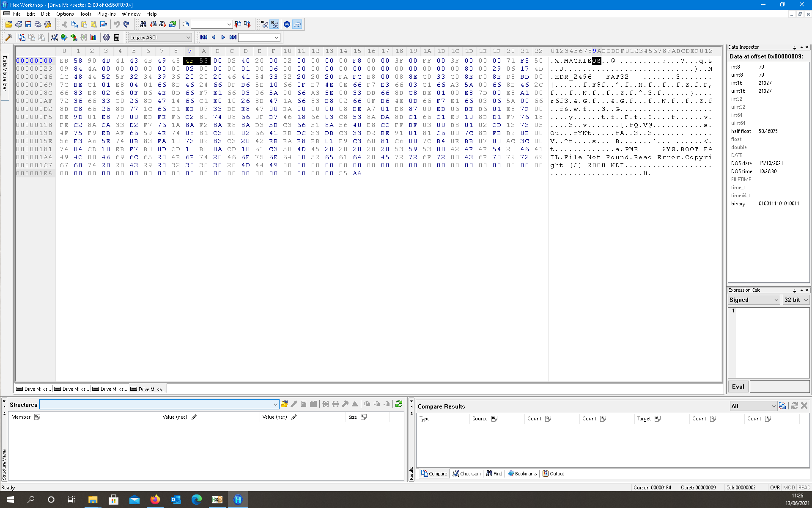The width and height of the screenshot is (812, 508).
Task: Open File Explorer from the taskbar
Action: pyautogui.click(x=93, y=500)
